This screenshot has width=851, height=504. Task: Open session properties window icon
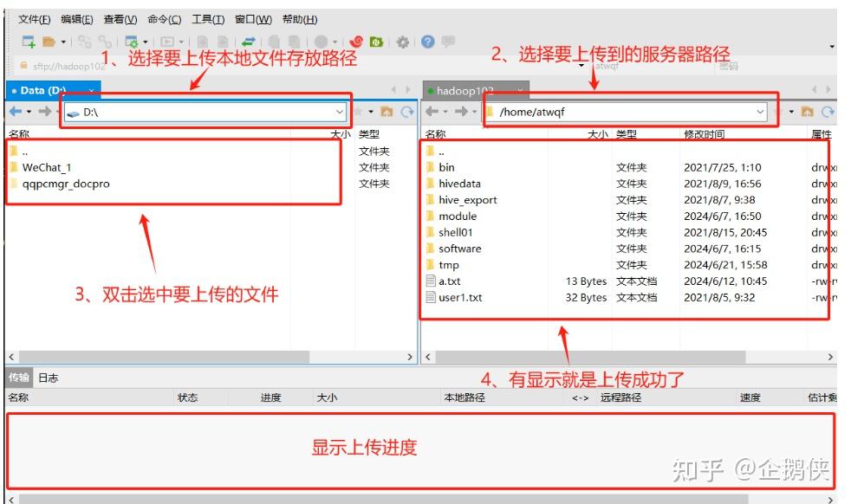click(x=132, y=42)
